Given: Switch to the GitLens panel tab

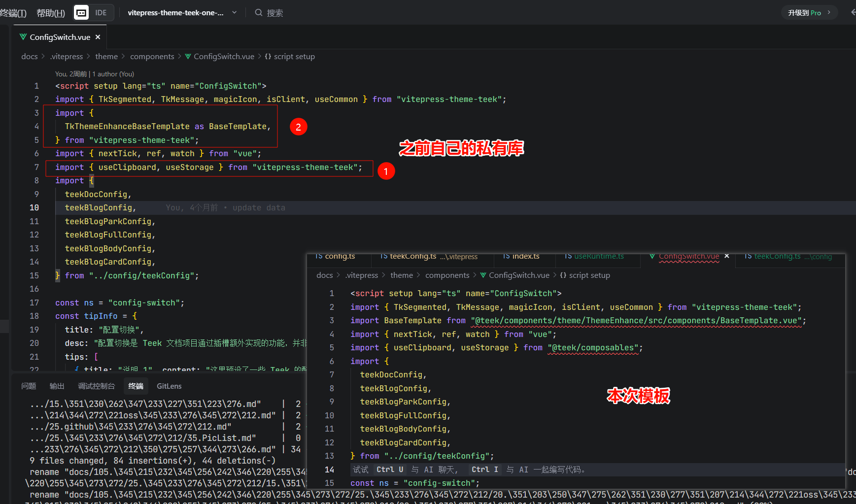Looking at the screenshot, I should point(169,386).
